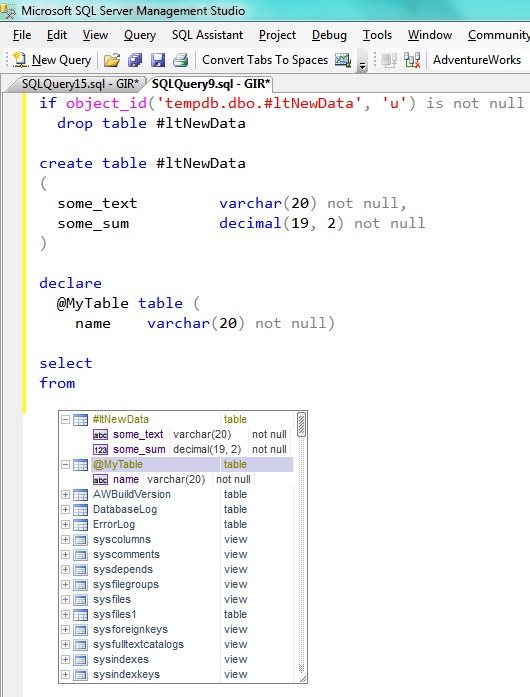Click the Open File folder icon
530x697 pixels.
[112, 60]
